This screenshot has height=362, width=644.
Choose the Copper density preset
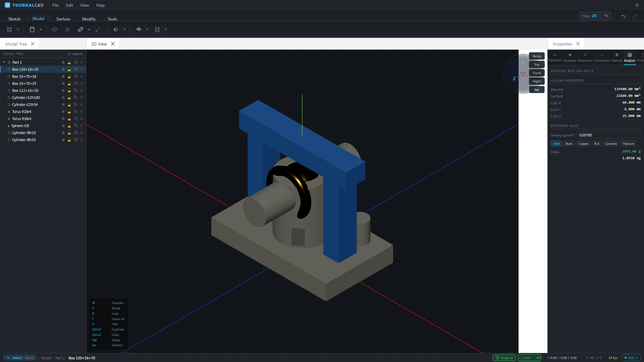tap(583, 143)
